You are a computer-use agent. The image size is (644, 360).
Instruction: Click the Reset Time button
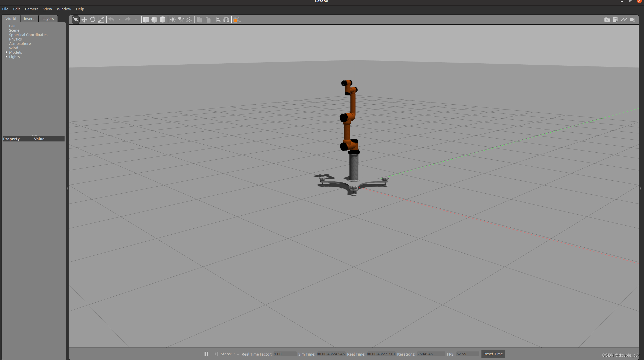[493, 354]
